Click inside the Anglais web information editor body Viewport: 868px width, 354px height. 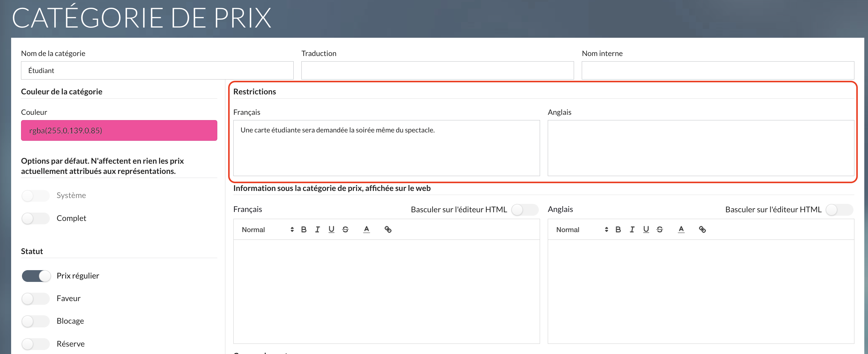[x=701, y=291]
